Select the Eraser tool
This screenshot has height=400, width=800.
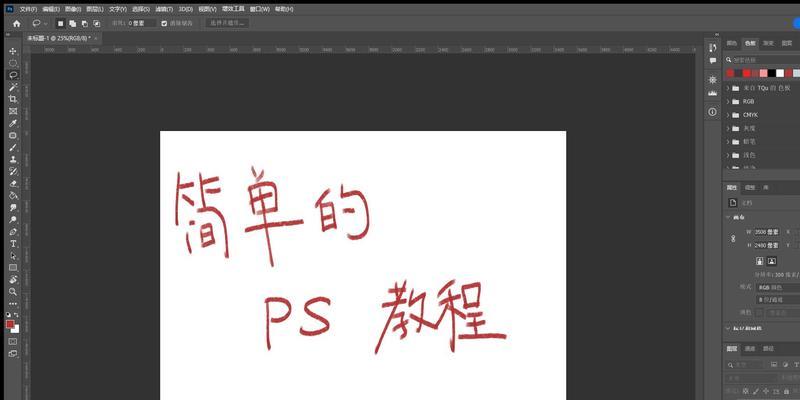(13, 184)
